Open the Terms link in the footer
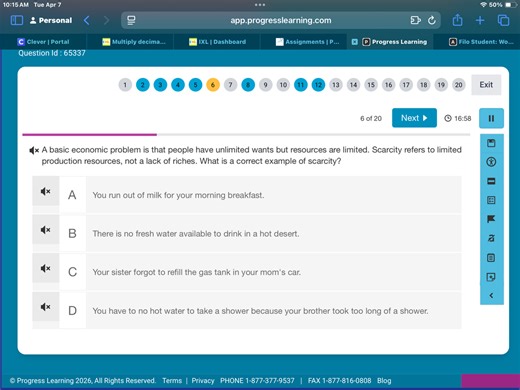The height and width of the screenshot is (390, 520). [x=172, y=381]
